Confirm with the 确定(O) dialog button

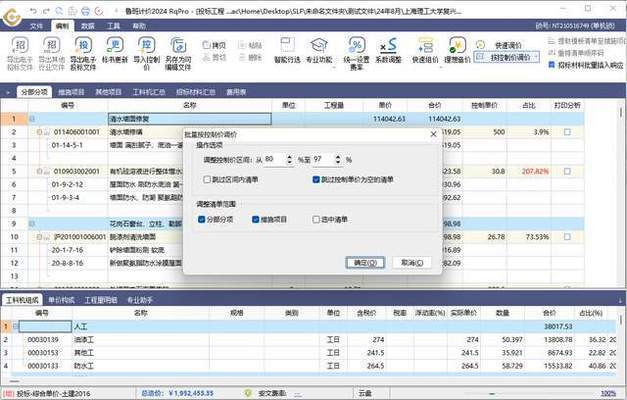pos(365,262)
